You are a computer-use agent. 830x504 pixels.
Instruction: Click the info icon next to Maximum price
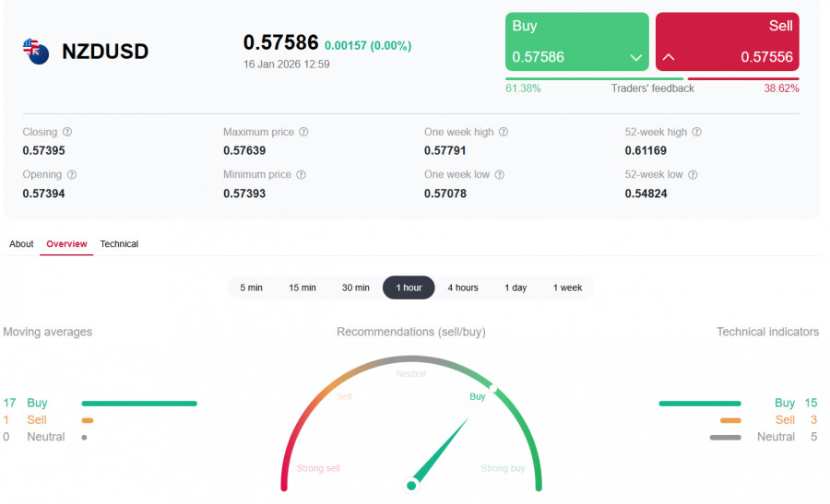(303, 132)
